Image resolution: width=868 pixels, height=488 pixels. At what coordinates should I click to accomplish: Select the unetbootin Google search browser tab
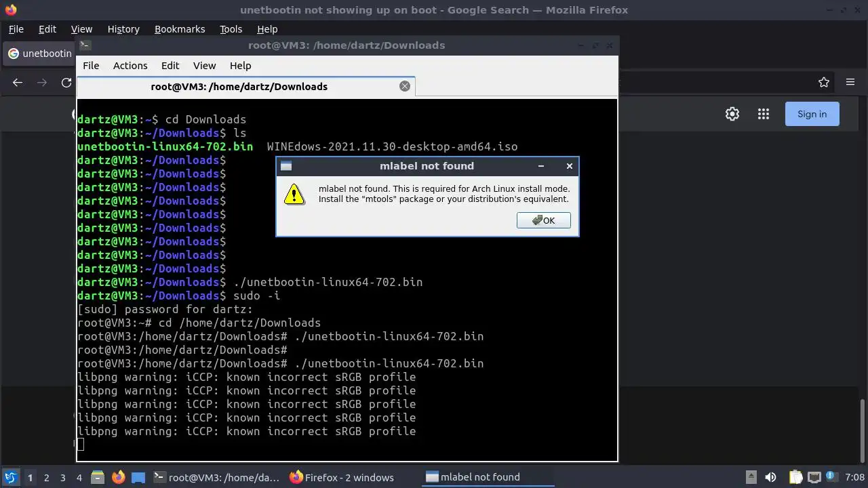click(x=40, y=54)
